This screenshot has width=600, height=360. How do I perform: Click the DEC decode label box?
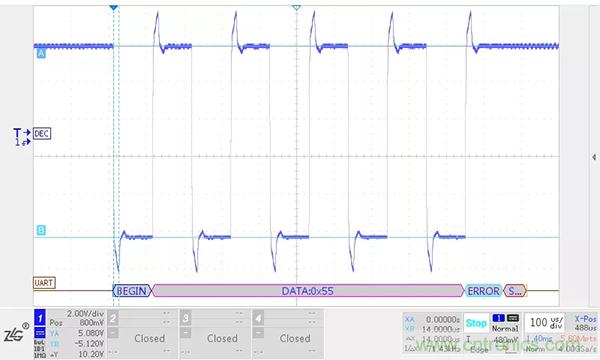[x=42, y=134]
